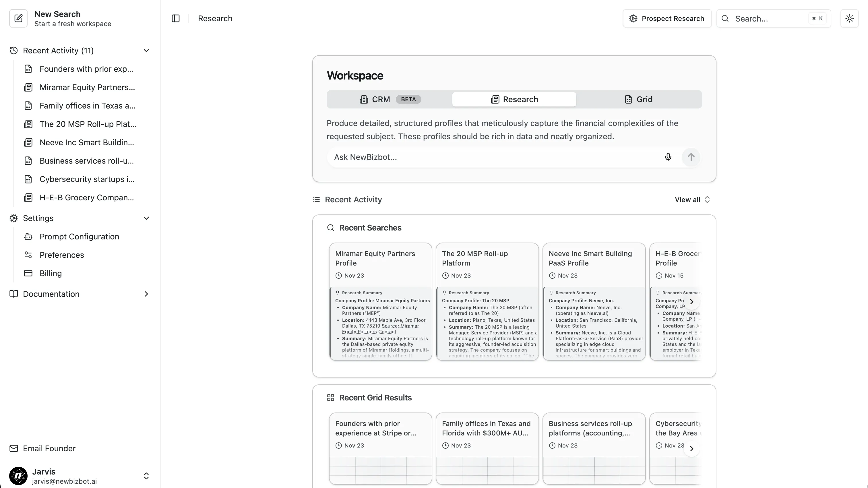Open Prompt Configuration in Settings

click(x=79, y=236)
